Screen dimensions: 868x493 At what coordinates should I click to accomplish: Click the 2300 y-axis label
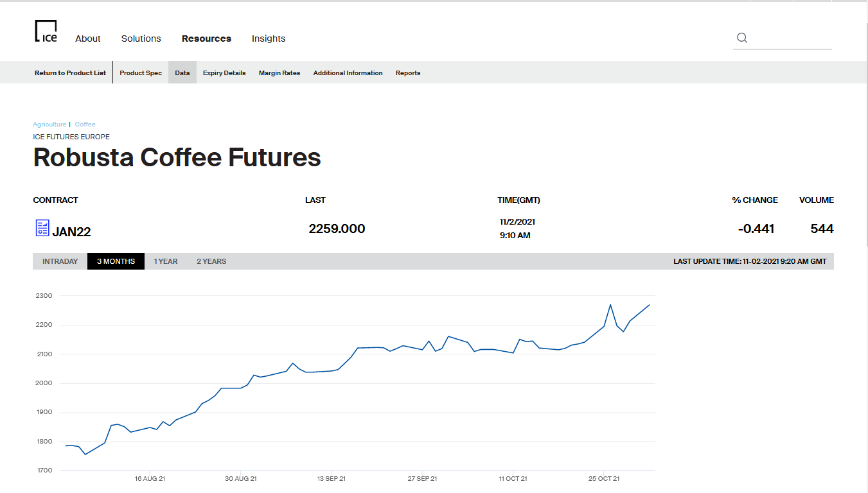click(44, 296)
